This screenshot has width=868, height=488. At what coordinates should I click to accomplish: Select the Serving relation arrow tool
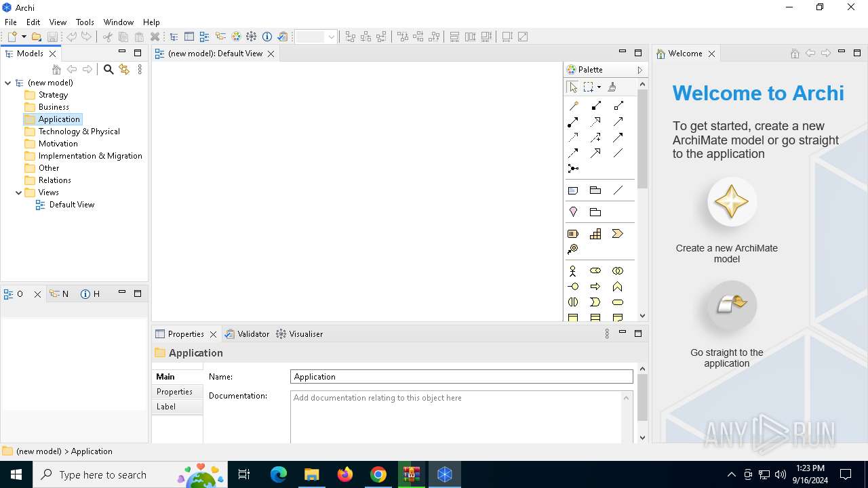618,122
